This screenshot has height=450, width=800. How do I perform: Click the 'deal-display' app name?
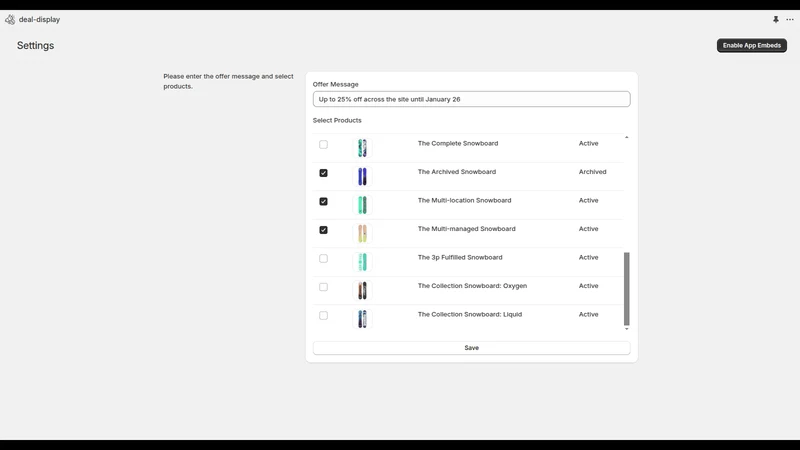39,19
